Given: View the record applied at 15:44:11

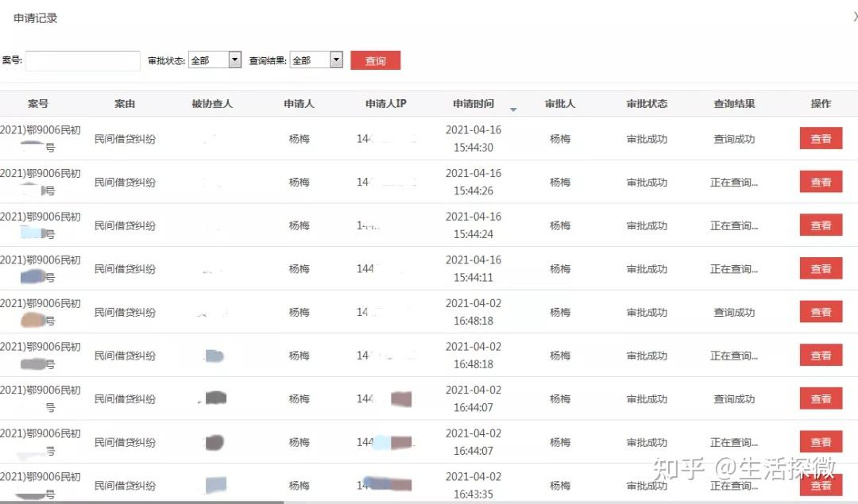Looking at the screenshot, I should (x=821, y=268).
